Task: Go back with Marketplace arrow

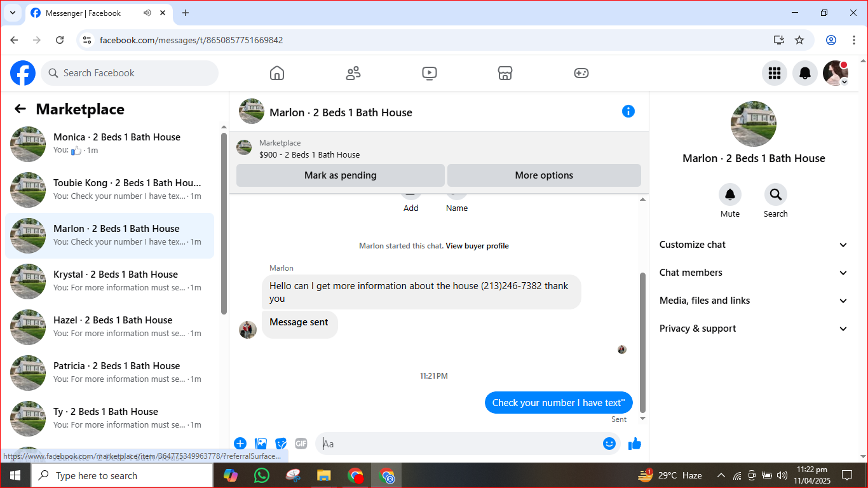Action: (x=20, y=109)
